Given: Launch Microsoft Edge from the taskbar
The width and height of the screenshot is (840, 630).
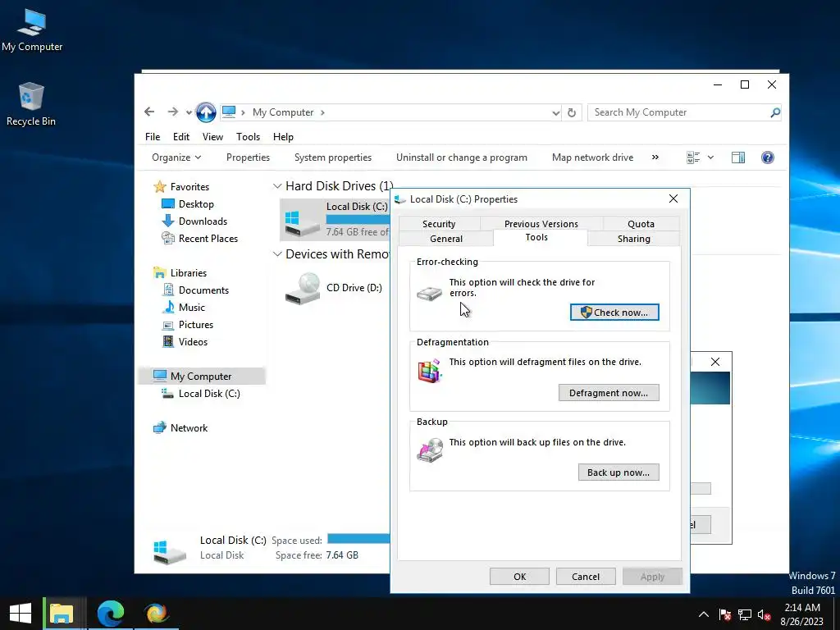Looking at the screenshot, I should coord(111,614).
